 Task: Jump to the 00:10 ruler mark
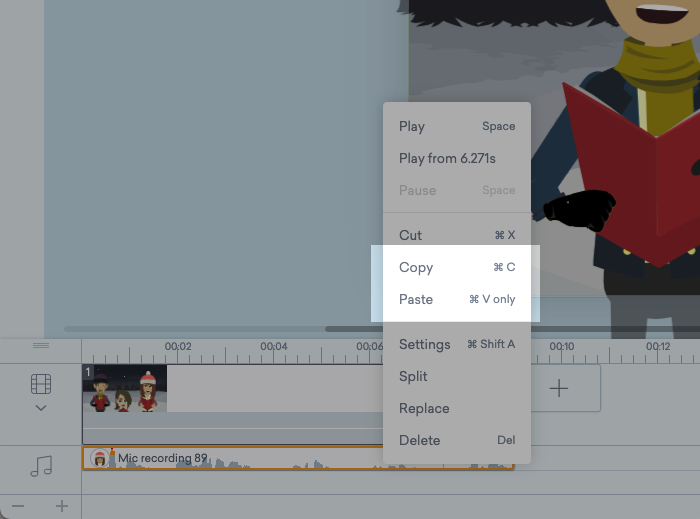click(x=562, y=346)
